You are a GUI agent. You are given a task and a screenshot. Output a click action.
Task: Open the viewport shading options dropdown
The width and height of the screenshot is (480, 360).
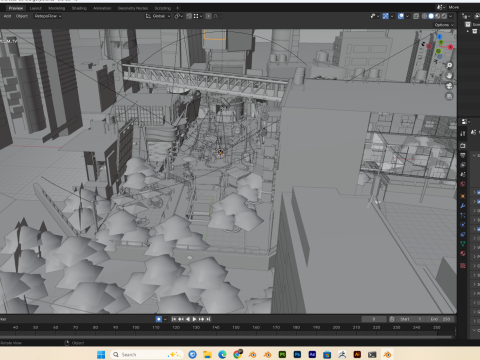coord(451,16)
